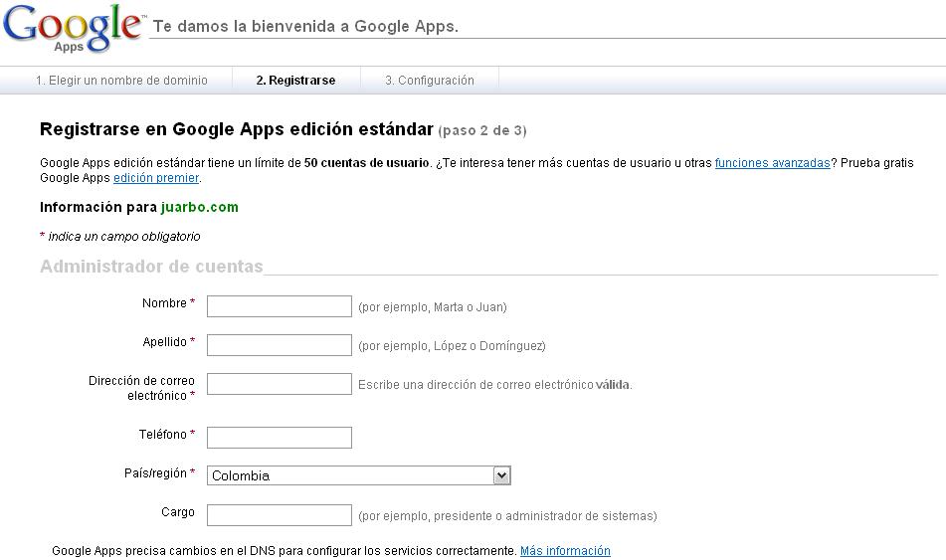Click the Google Apps logo

tap(74, 29)
